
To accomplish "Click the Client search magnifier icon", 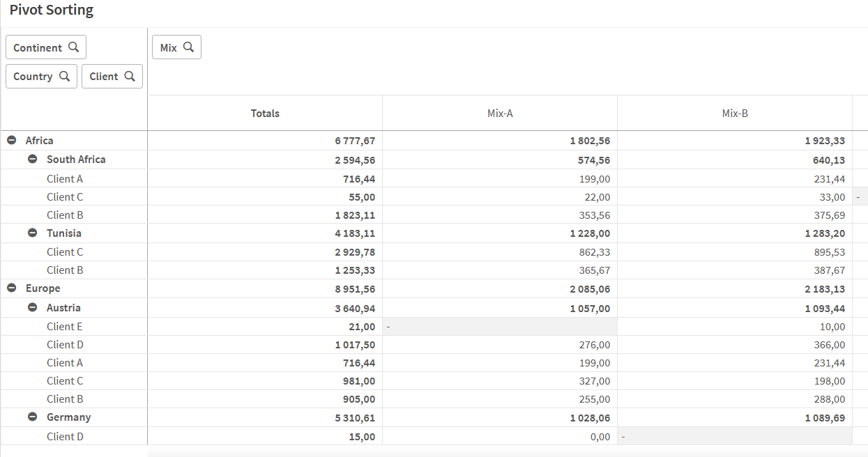I will coord(130,76).
